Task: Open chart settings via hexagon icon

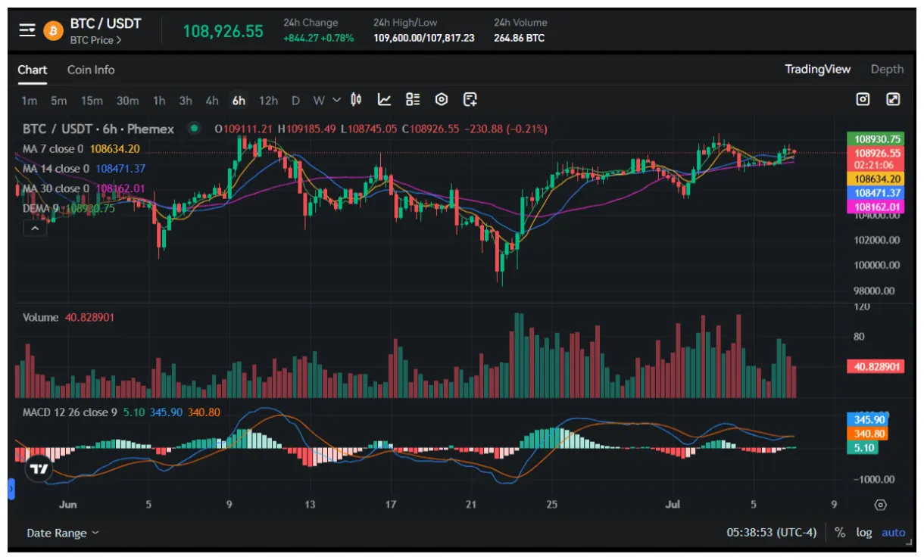Action: [x=441, y=99]
